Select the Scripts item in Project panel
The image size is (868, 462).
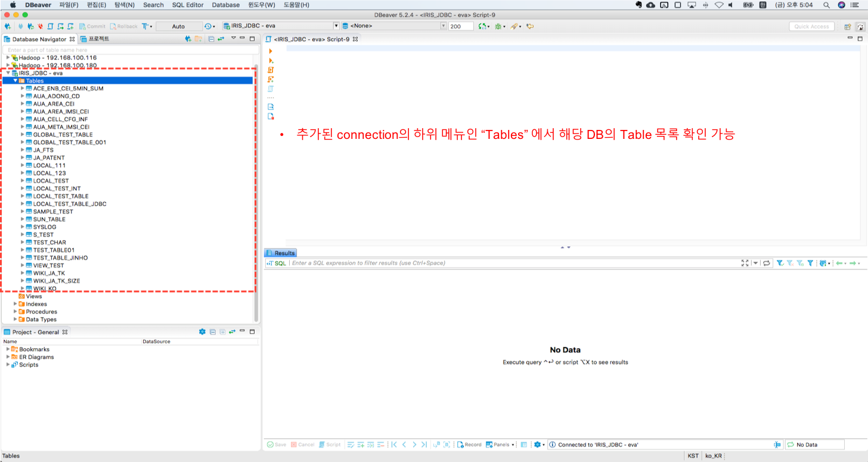29,365
